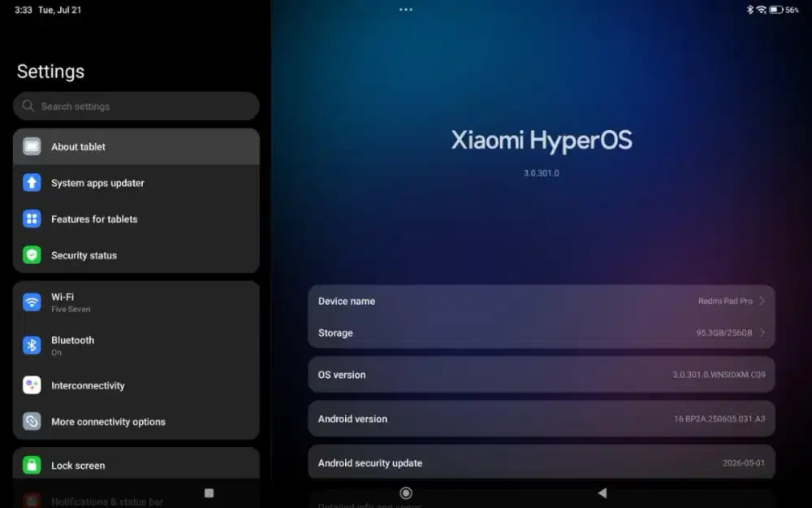The width and height of the screenshot is (812, 508).
Task: Open three-dot handle at top center
Action: [x=406, y=9]
